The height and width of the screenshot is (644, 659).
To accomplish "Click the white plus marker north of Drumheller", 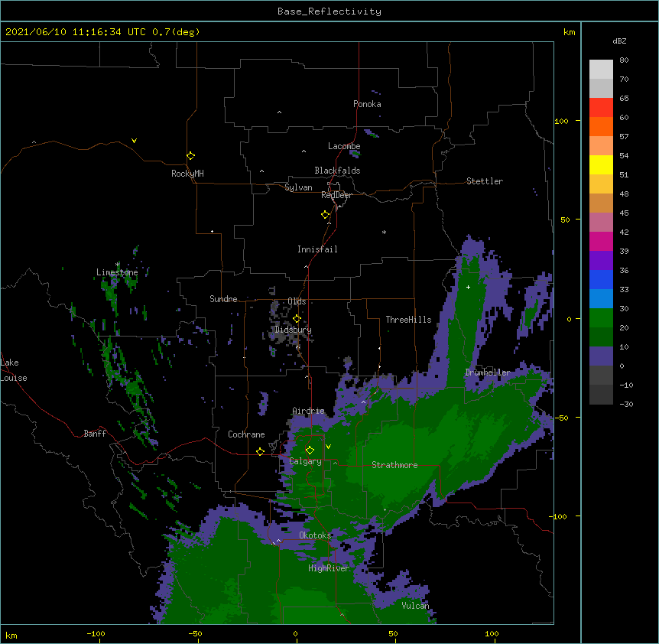I will (468, 287).
